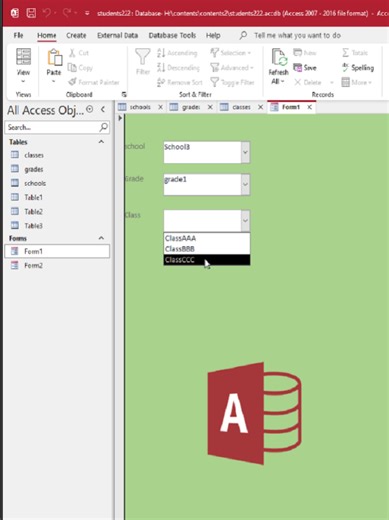
Task: Collapse the Tables group
Action: point(101,142)
